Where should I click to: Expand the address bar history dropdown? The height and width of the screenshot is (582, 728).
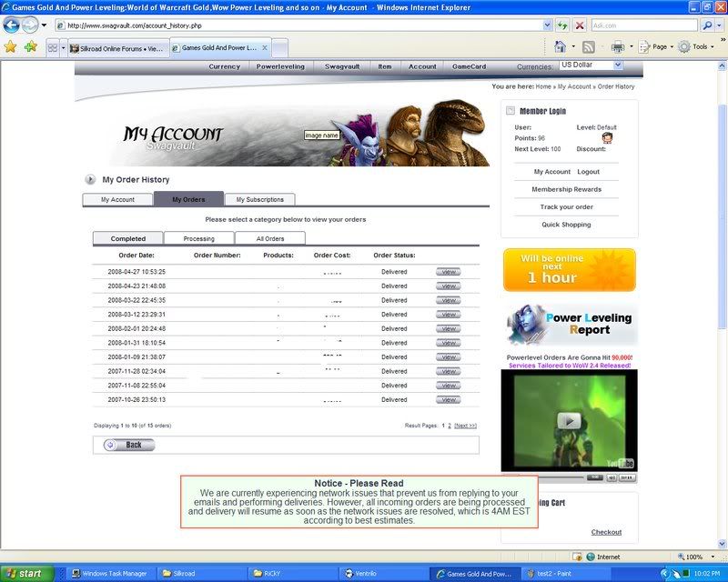548,25
